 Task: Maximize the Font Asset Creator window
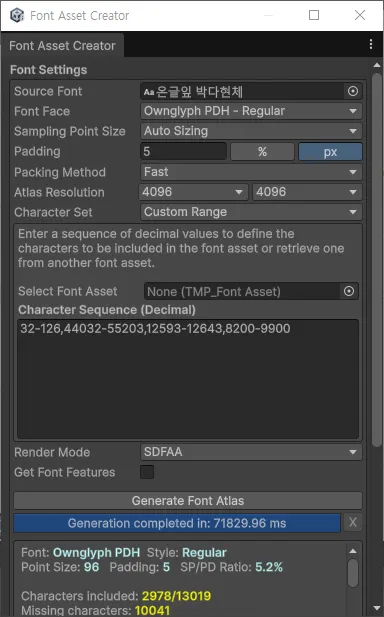click(x=314, y=15)
